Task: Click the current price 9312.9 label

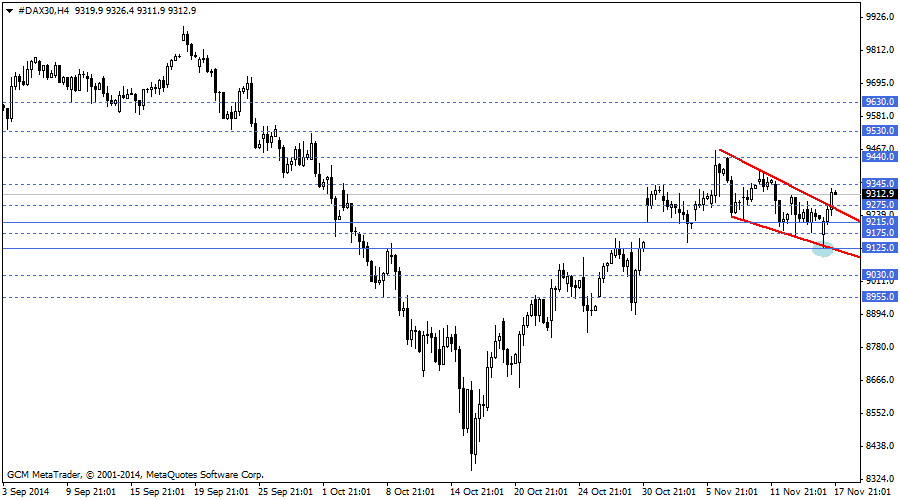Action: click(x=880, y=194)
